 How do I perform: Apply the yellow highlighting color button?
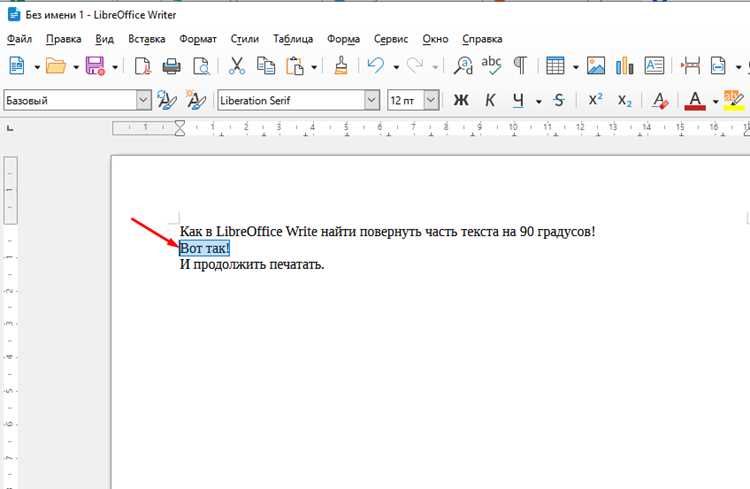734,100
